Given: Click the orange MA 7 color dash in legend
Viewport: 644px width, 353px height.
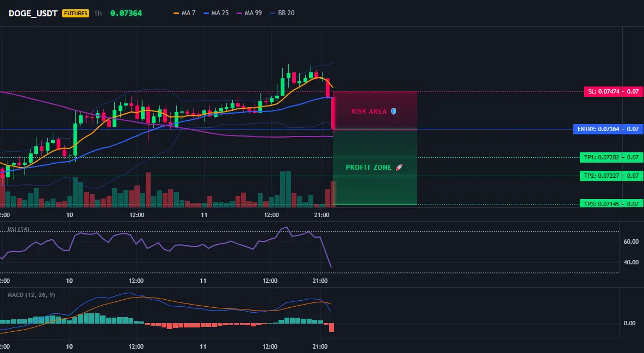Looking at the screenshot, I should pyautogui.click(x=176, y=13).
